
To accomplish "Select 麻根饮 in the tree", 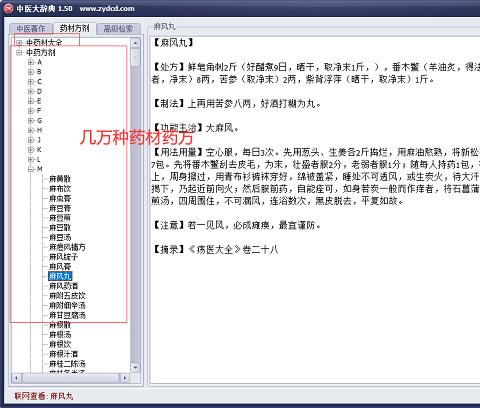I will pyautogui.click(x=60, y=344).
